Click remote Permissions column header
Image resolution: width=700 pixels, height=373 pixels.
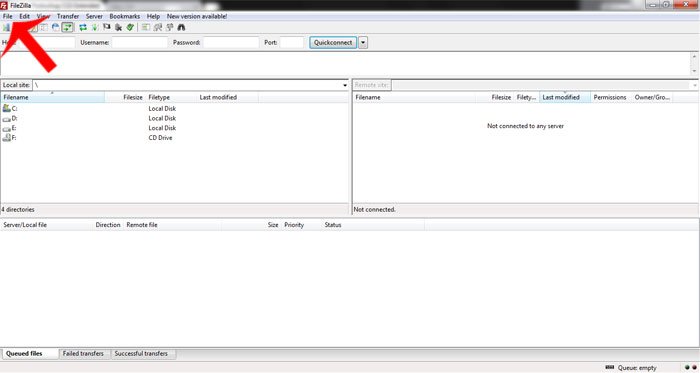click(612, 97)
